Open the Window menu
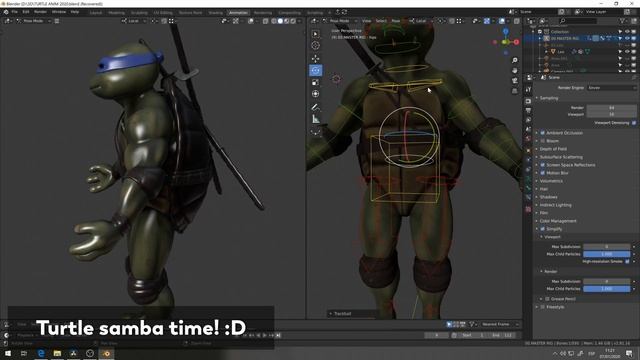The width and height of the screenshot is (640, 360). (59, 12)
